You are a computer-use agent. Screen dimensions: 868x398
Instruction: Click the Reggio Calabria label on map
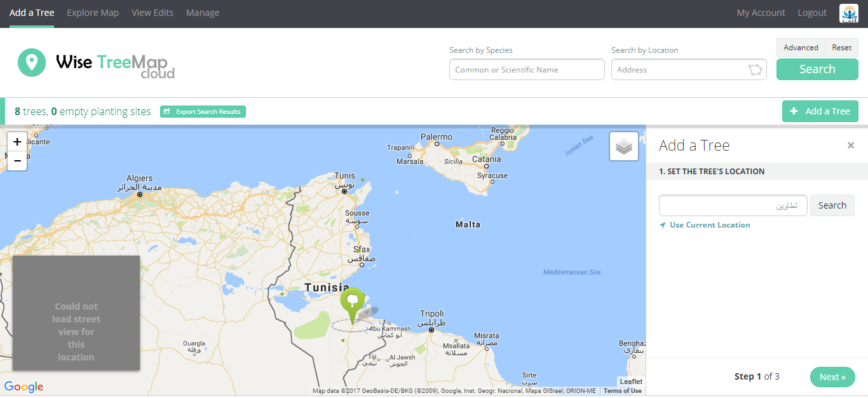tap(503, 134)
